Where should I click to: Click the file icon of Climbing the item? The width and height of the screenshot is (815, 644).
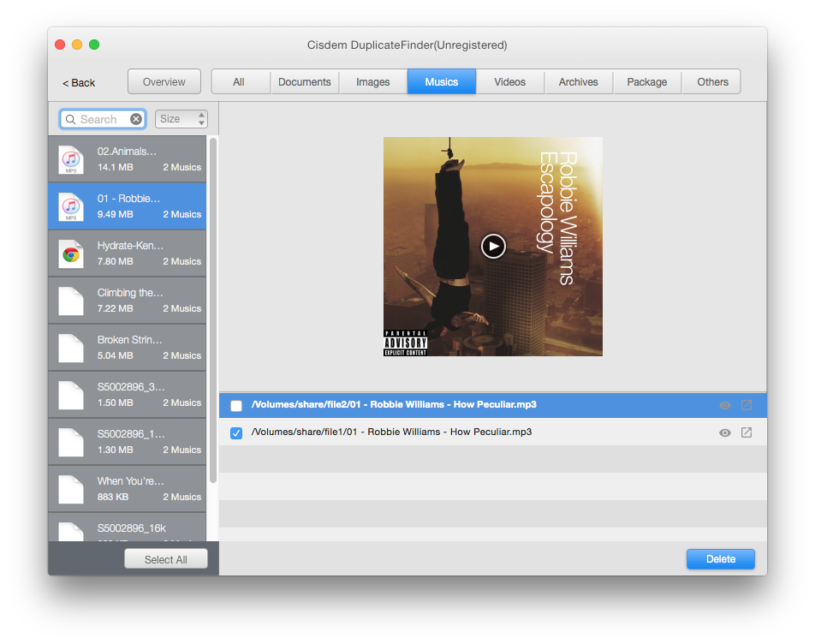(x=71, y=301)
